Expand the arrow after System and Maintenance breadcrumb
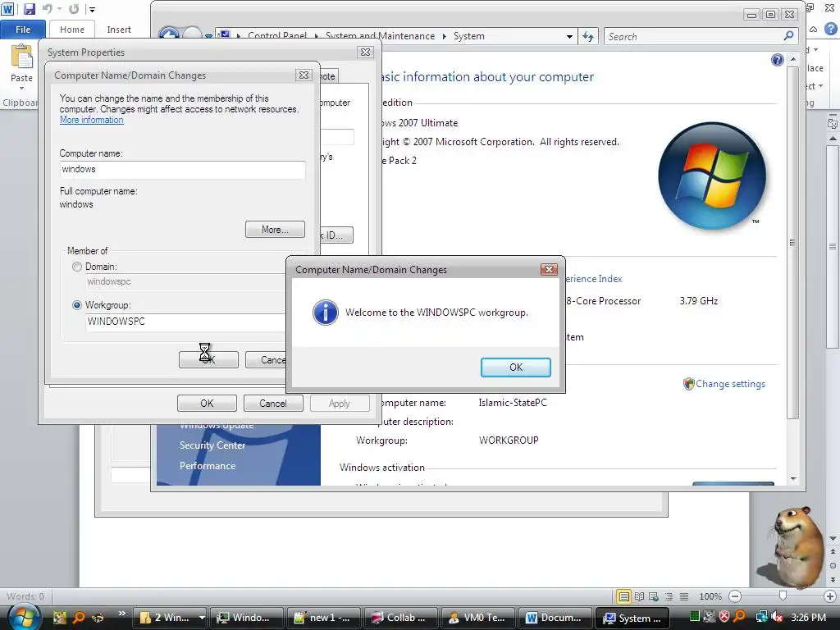The image size is (840, 630). [x=444, y=36]
